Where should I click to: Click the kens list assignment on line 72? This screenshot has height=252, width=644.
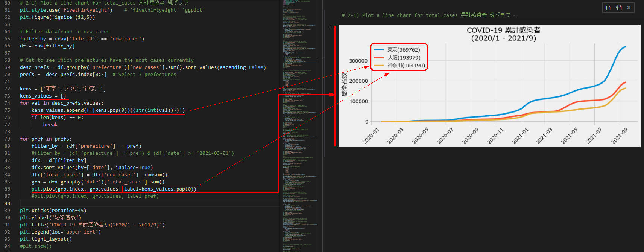tap(63, 89)
